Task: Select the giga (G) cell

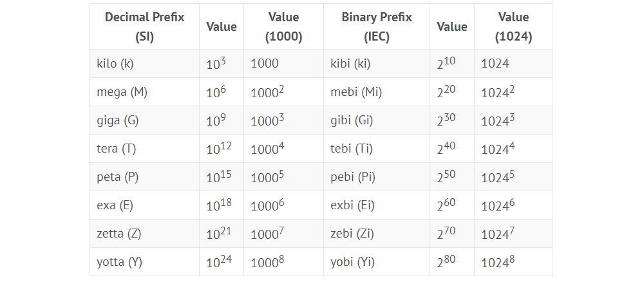Action: click(x=144, y=120)
